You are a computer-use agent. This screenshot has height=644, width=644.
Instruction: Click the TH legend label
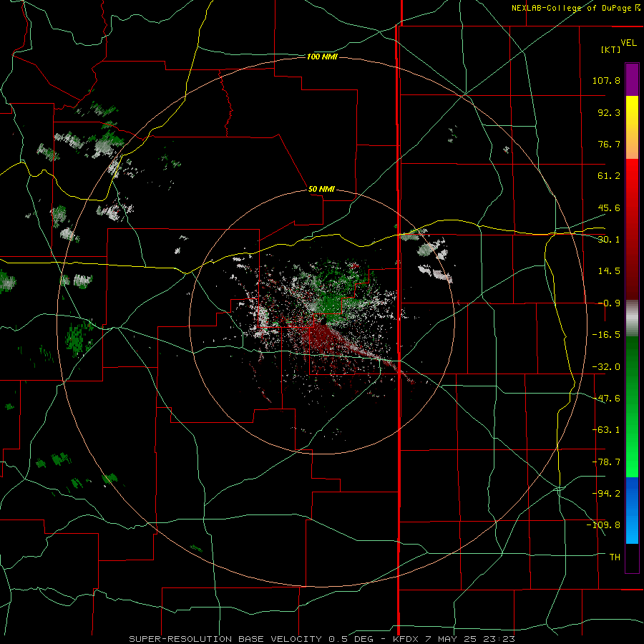coord(615,557)
